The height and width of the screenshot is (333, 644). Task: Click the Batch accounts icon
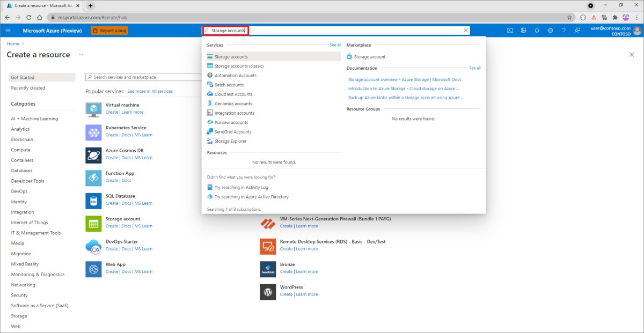(210, 85)
